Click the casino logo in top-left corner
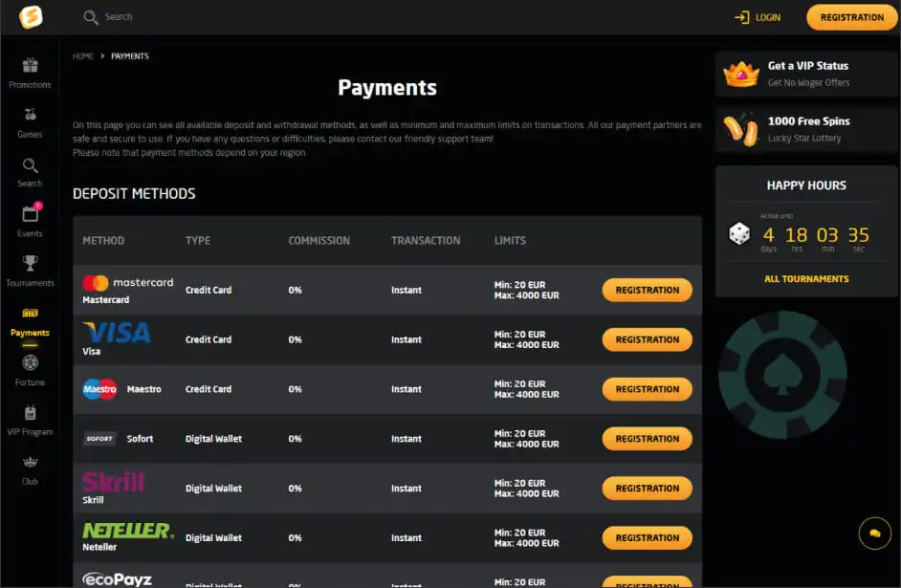The height and width of the screenshot is (588, 901). coord(31,17)
